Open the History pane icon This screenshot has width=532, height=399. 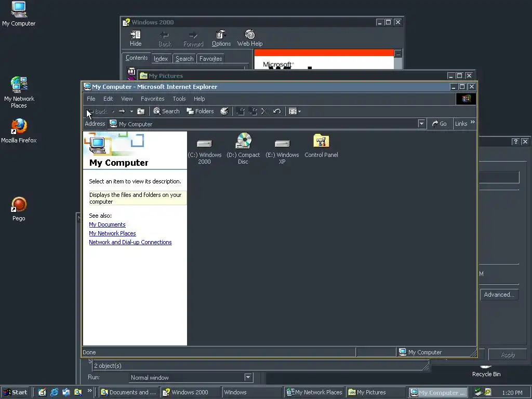[224, 111]
